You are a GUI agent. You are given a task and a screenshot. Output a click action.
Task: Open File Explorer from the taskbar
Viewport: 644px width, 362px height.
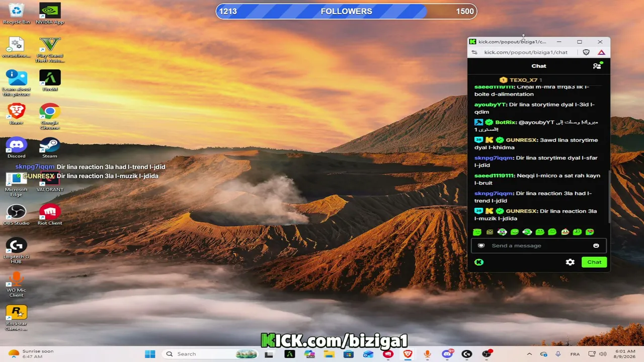coord(329,354)
